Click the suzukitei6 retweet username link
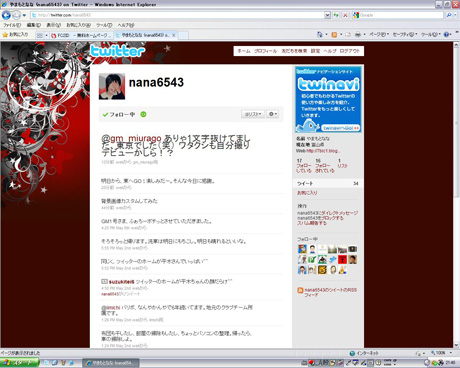460x368 pixels. 121,282
